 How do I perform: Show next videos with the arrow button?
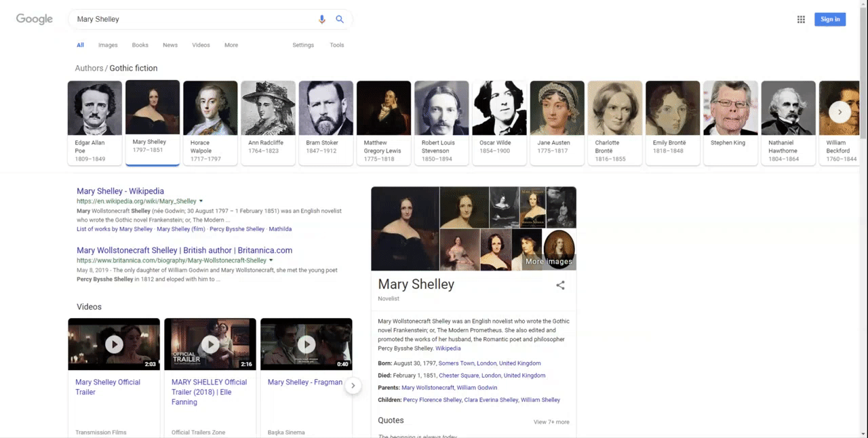[x=353, y=386]
